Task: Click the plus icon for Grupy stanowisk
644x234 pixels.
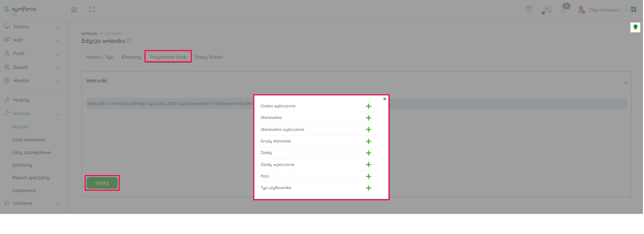Action: pyautogui.click(x=368, y=141)
